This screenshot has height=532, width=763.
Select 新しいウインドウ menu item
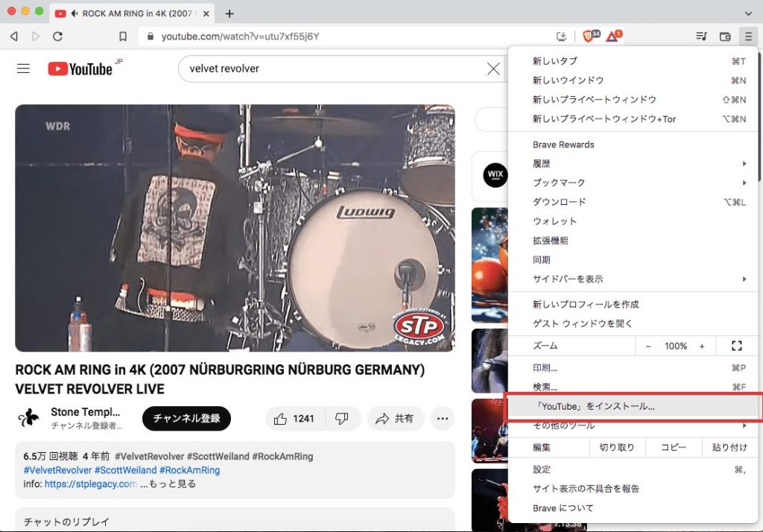633,80
